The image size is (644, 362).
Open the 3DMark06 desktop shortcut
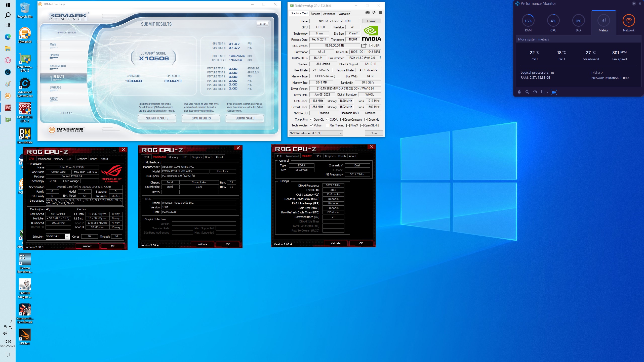coord(25,35)
